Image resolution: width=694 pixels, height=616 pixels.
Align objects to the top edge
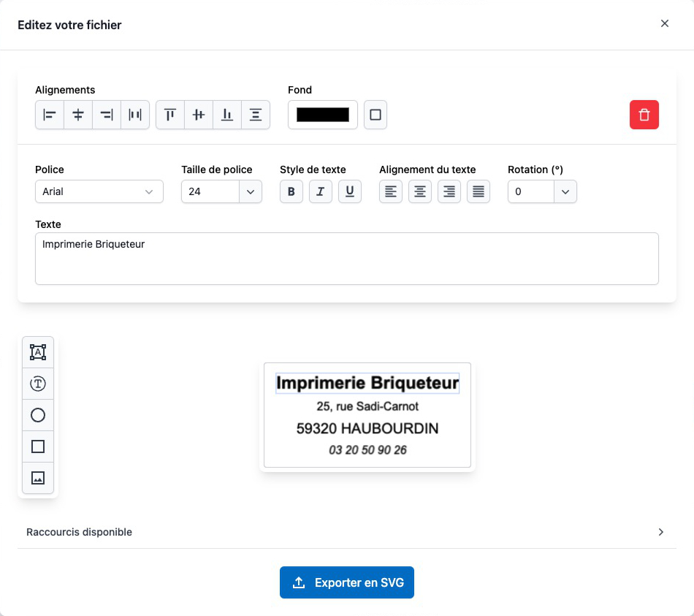pos(170,115)
